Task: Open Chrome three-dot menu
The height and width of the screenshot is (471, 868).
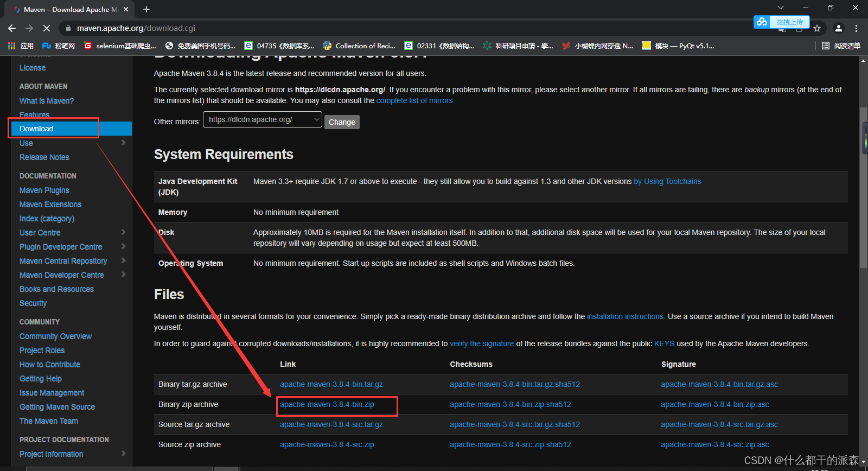Action: point(857,28)
